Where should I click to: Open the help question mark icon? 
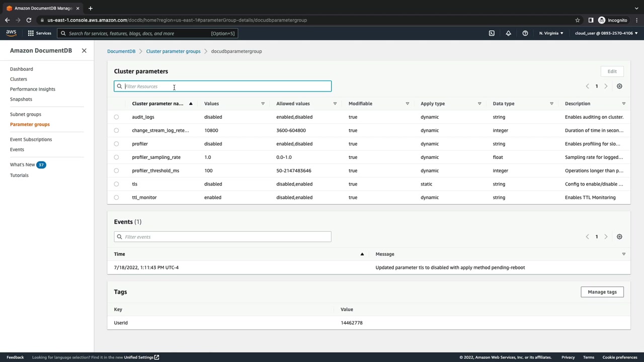(525, 33)
